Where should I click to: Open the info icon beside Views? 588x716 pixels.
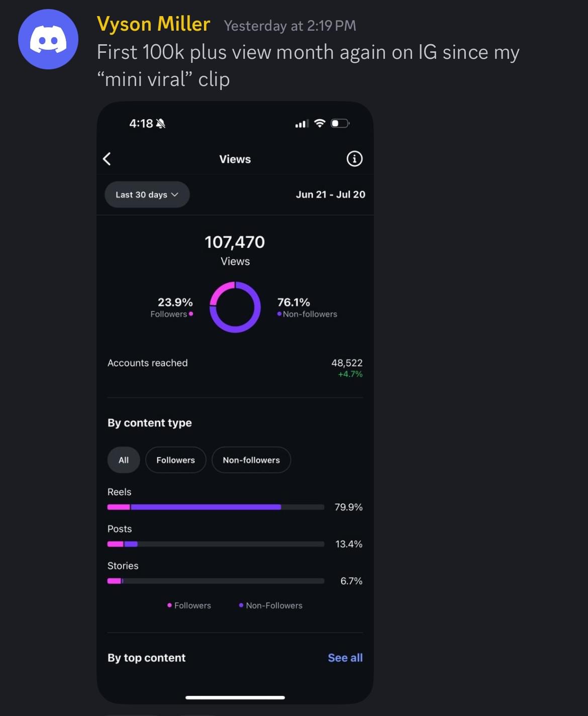(354, 159)
